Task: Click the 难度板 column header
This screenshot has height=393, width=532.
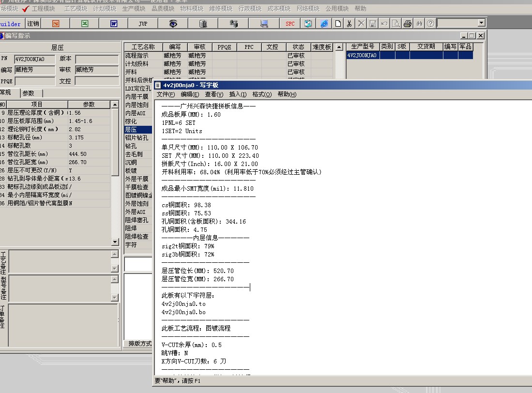Action: tap(321, 47)
